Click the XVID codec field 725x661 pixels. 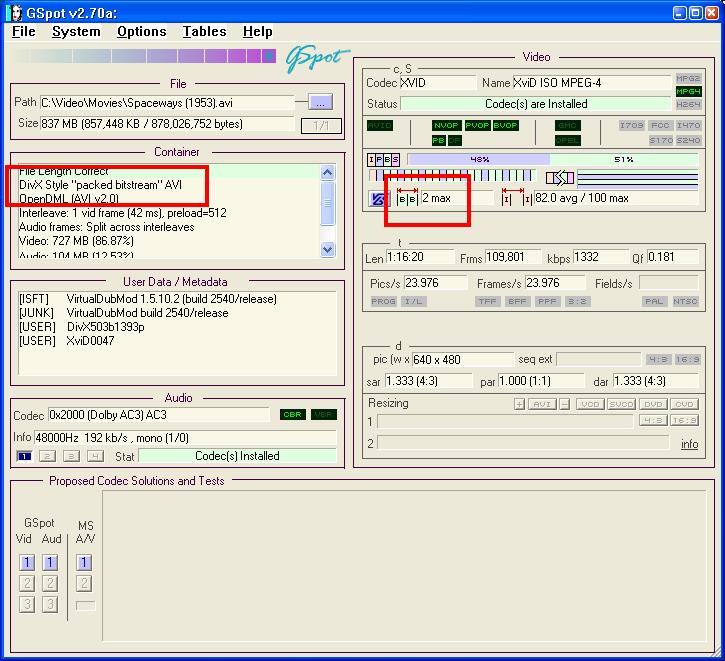(437, 83)
